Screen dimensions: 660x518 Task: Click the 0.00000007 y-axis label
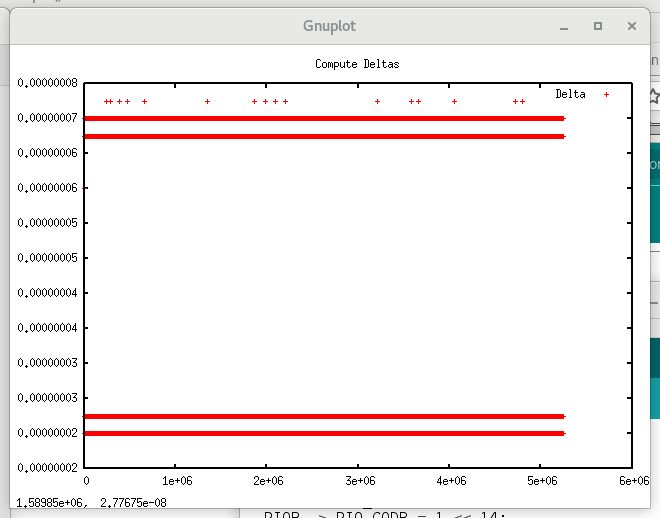(48, 118)
